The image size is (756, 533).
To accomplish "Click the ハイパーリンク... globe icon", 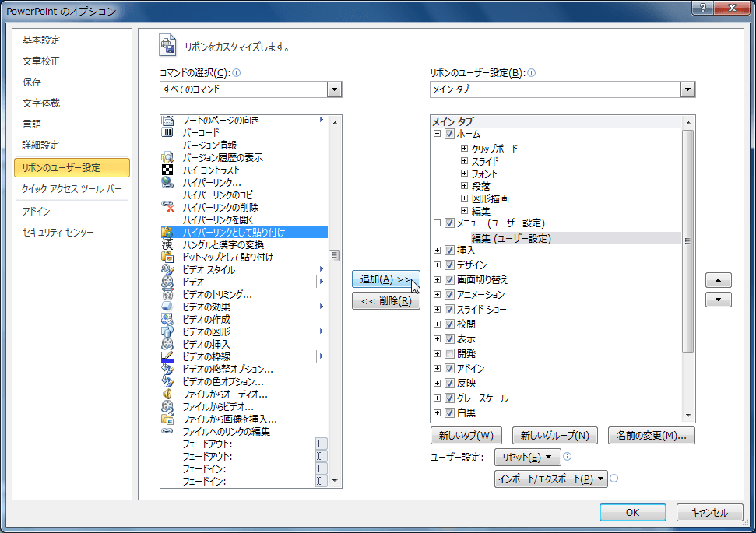I will tap(167, 183).
